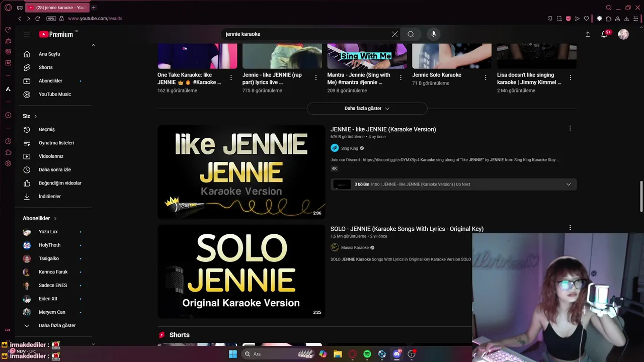Click the lock site-info icon
This screenshot has width=644, height=362.
(61, 19)
